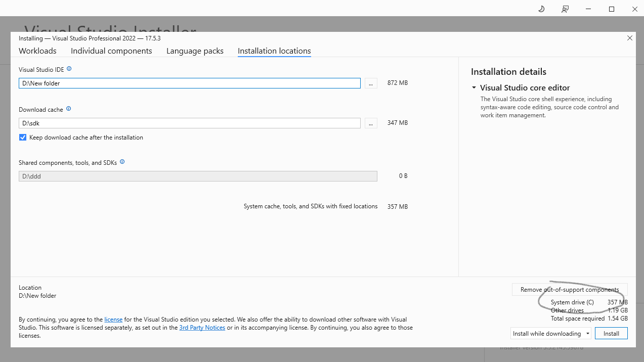644x362 pixels.
Task: Click the Total space required label
Action: click(578, 319)
